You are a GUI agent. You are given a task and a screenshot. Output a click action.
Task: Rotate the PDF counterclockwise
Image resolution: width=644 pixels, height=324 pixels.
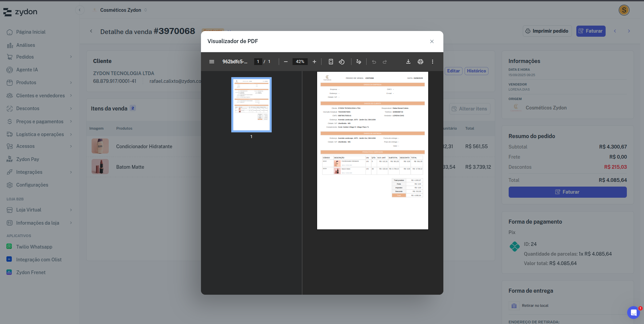point(342,62)
